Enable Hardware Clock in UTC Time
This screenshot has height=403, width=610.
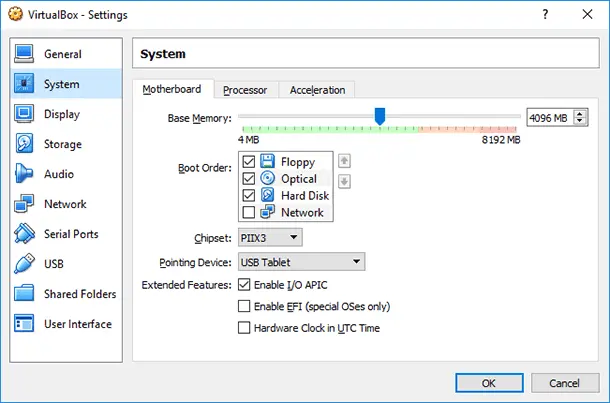[244, 328]
